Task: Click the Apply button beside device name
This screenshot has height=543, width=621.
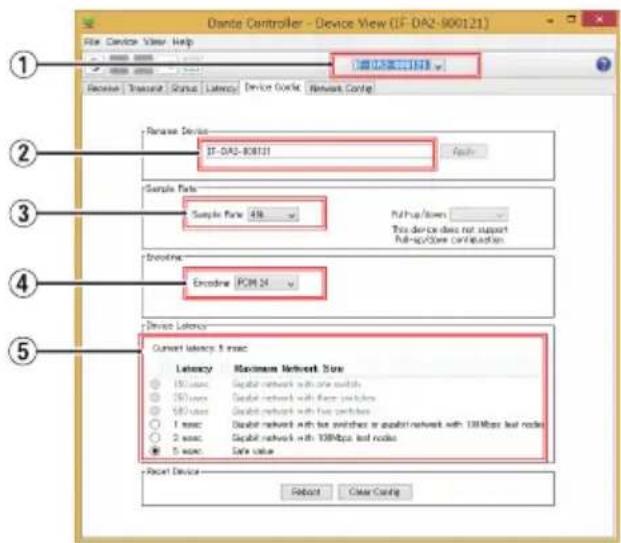Action: coord(464,152)
